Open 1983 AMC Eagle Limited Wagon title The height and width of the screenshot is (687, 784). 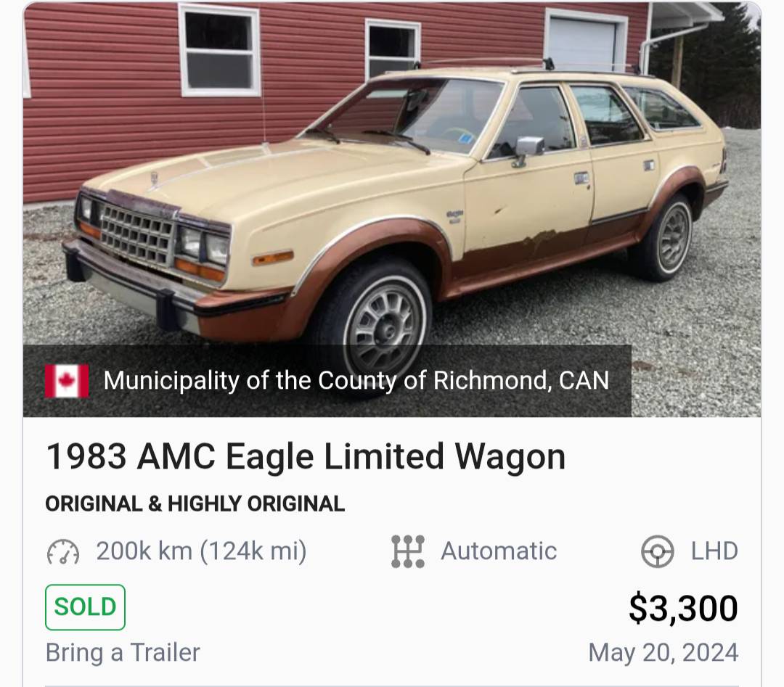305,457
